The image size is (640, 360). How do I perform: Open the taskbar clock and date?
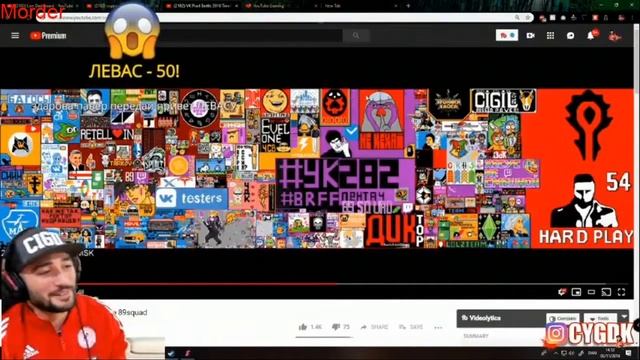(610, 353)
